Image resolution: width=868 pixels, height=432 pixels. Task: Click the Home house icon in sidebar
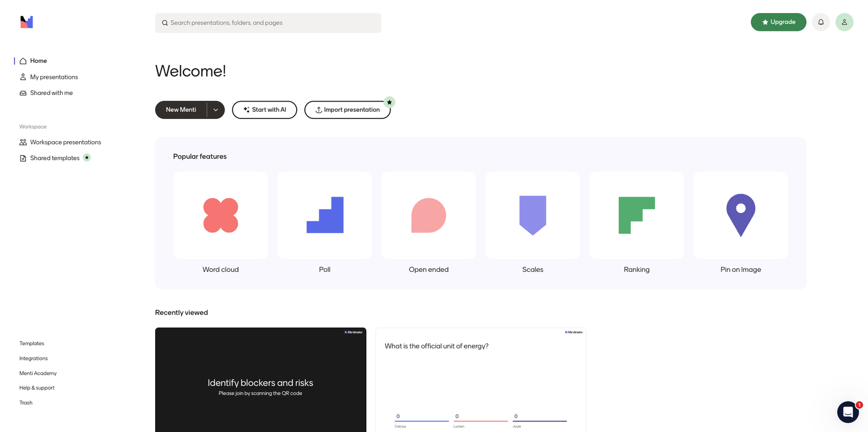click(23, 61)
